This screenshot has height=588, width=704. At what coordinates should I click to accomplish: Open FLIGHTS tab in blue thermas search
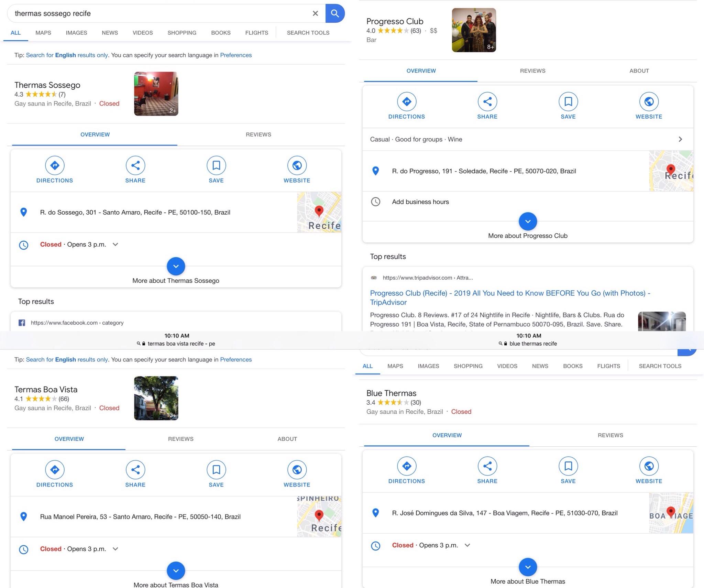pos(609,366)
